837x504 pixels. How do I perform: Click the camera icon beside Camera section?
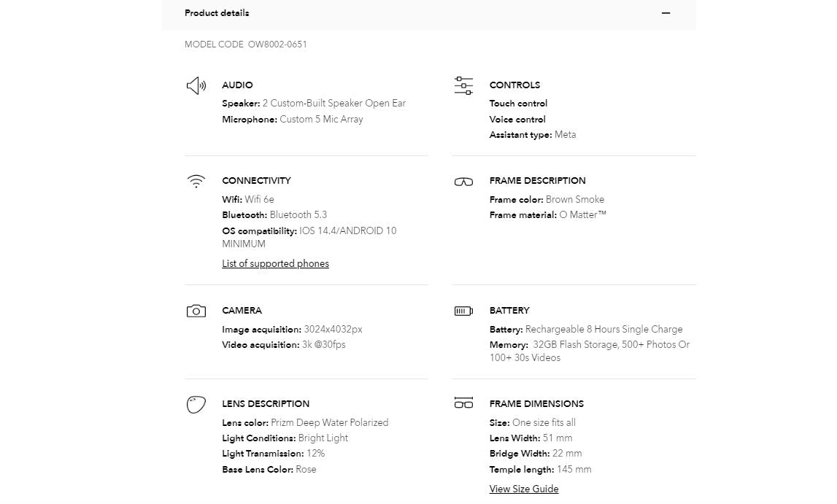[x=196, y=311]
